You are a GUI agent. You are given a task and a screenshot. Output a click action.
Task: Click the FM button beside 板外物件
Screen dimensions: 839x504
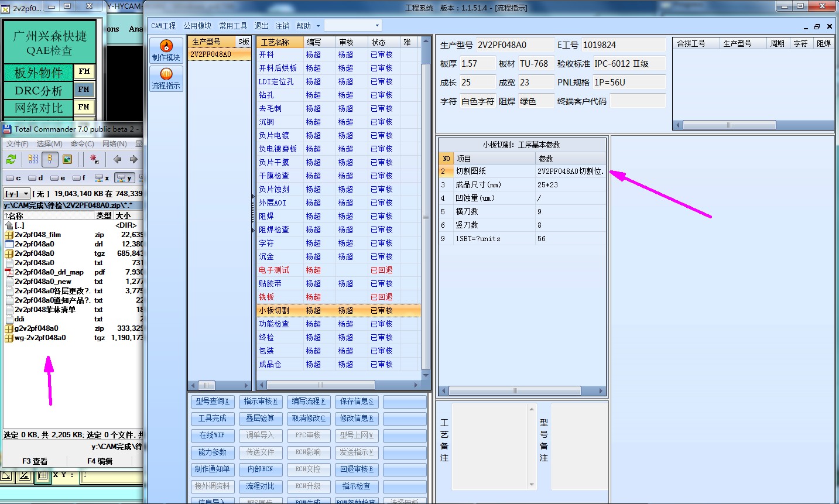click(x=84, y=71)
